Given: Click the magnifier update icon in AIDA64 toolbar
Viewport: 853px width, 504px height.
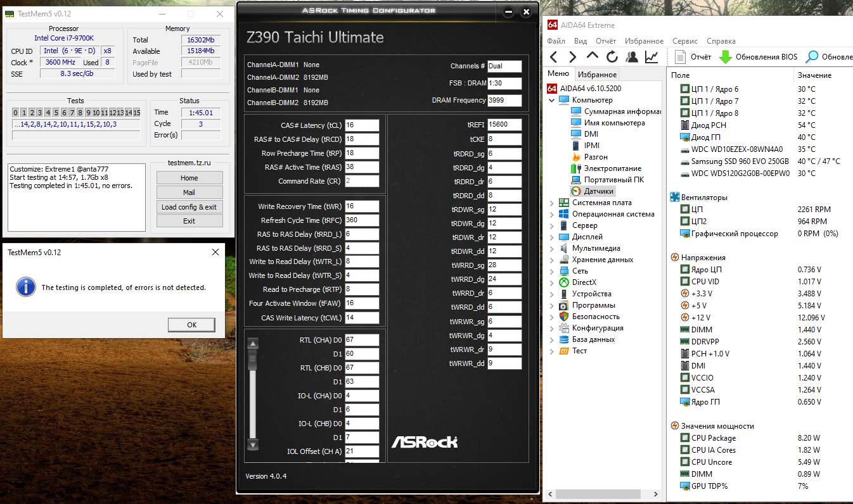Looking at the screenshot, I should coord(812,57).
